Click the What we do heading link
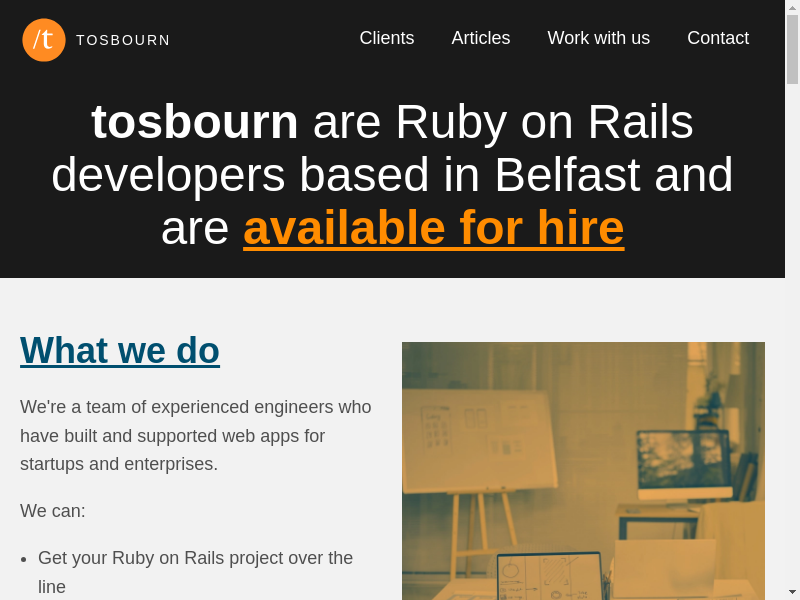800x600 pixels. (x=120, y=351)
